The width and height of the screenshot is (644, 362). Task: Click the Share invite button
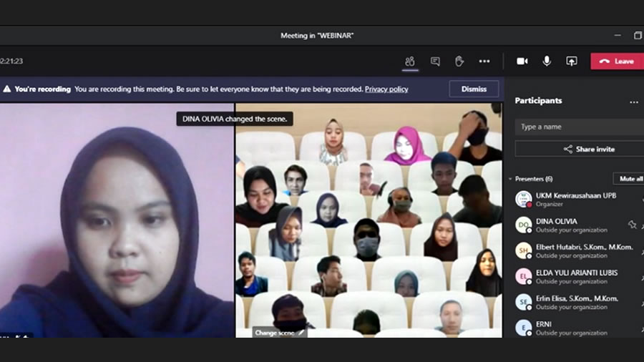(578, 149)
